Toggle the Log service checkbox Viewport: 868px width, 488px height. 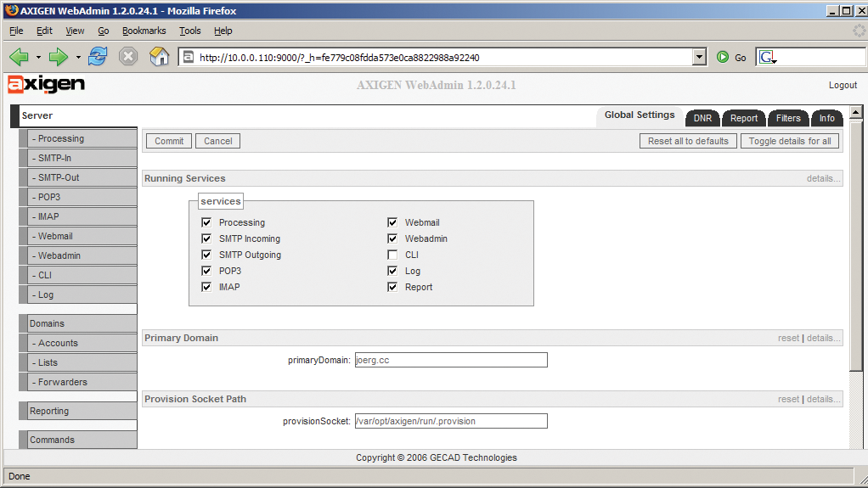(x=392, y=271)
